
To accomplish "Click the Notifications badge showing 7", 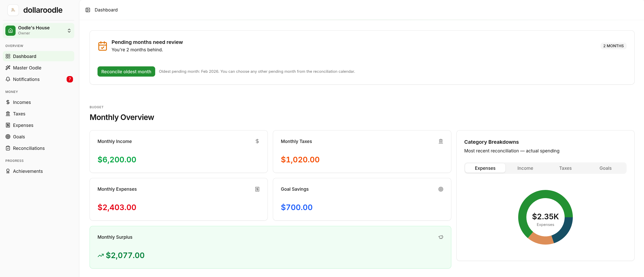I will tap(70, 79).
